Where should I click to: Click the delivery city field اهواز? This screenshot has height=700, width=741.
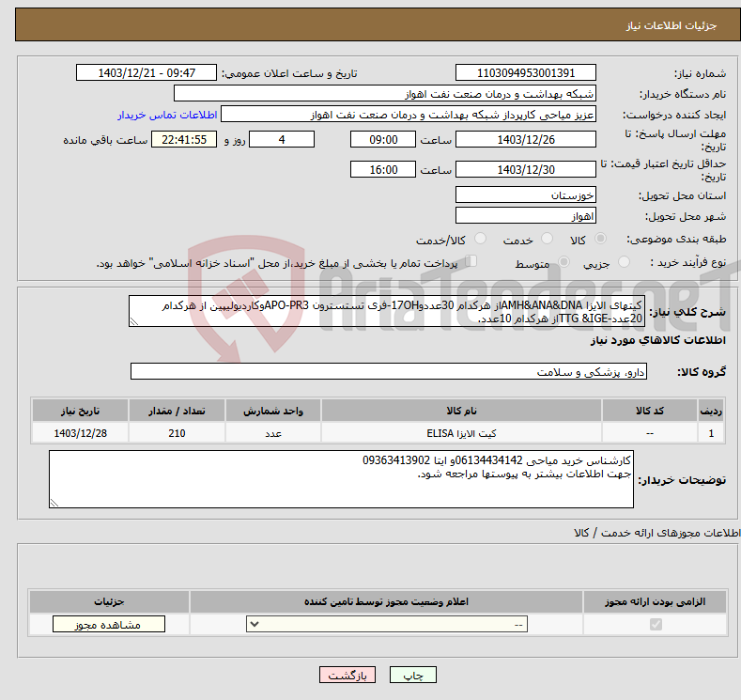point(526,215)
